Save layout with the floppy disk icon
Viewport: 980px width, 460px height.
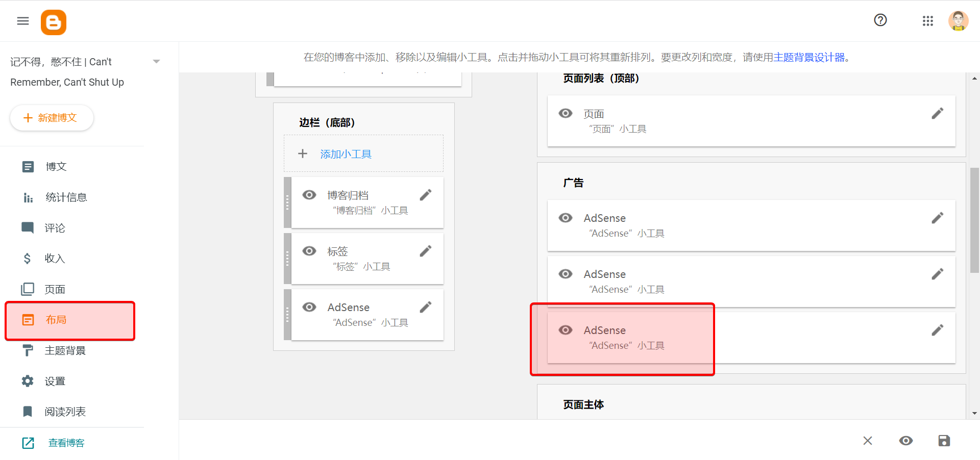click(x=944, y=441)
